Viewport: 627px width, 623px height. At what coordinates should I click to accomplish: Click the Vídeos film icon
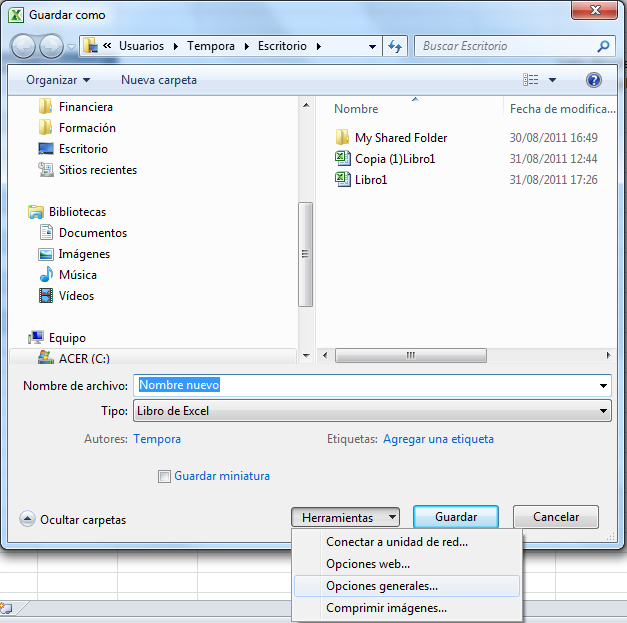[46, 296]
